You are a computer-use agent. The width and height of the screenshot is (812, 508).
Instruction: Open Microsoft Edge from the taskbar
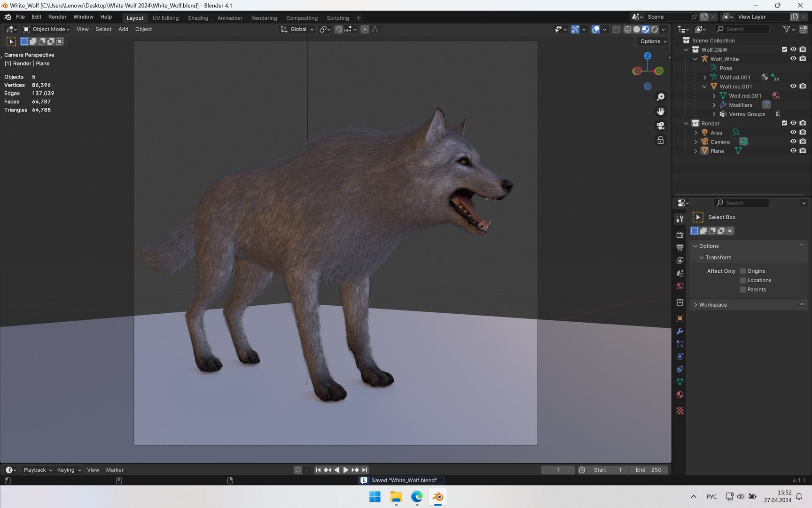(417, 497)
